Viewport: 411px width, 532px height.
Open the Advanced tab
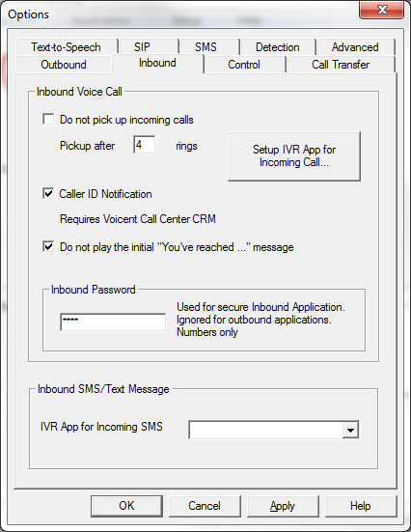click(355, 46)
